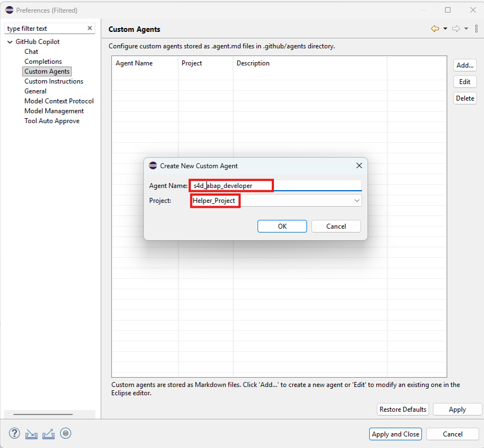484x448 pixels.
Task: Collapse the GitHub Copilot tree node
Action: point(10,42)
